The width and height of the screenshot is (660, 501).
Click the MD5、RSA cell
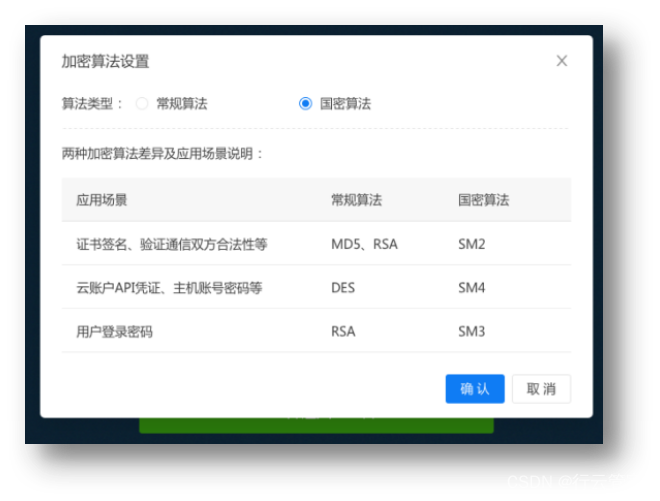pos(364,244)
